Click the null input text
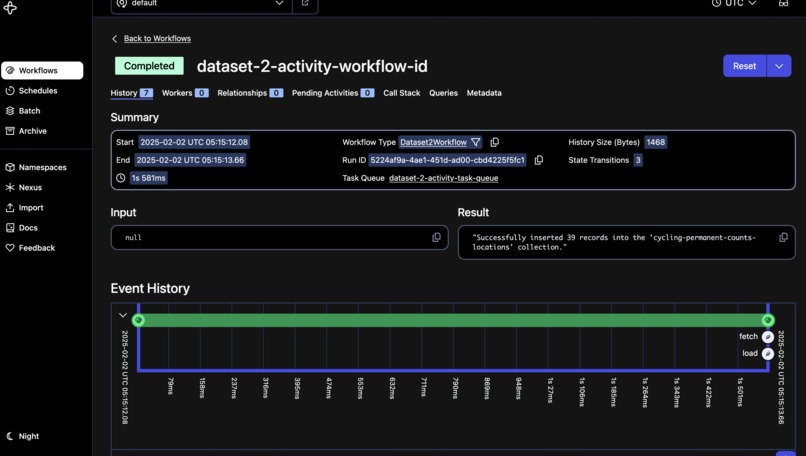The height and width of the screenshot is (456, 806). click(x=133, y=238)
